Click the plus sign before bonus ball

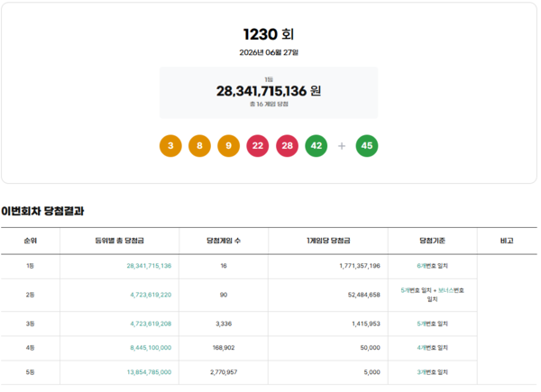(342, 146)
